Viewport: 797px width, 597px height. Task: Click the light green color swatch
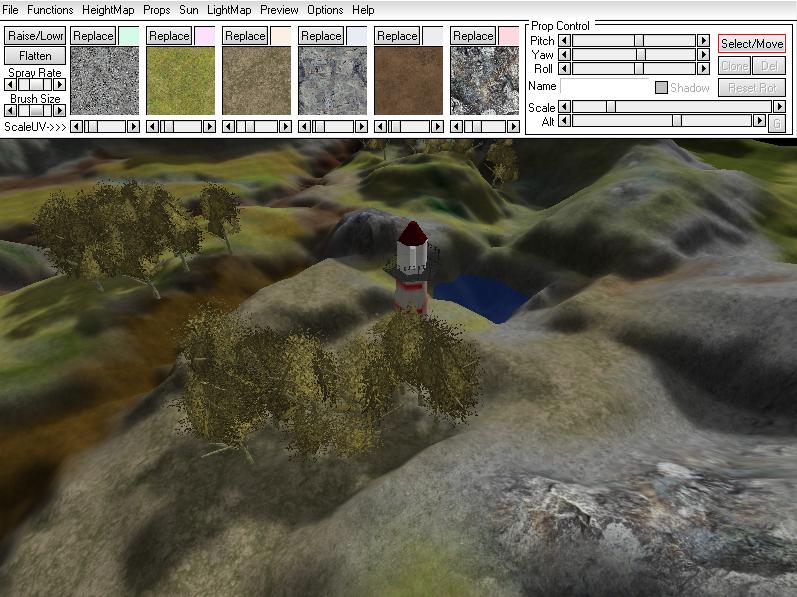click(x=129, y=36)
